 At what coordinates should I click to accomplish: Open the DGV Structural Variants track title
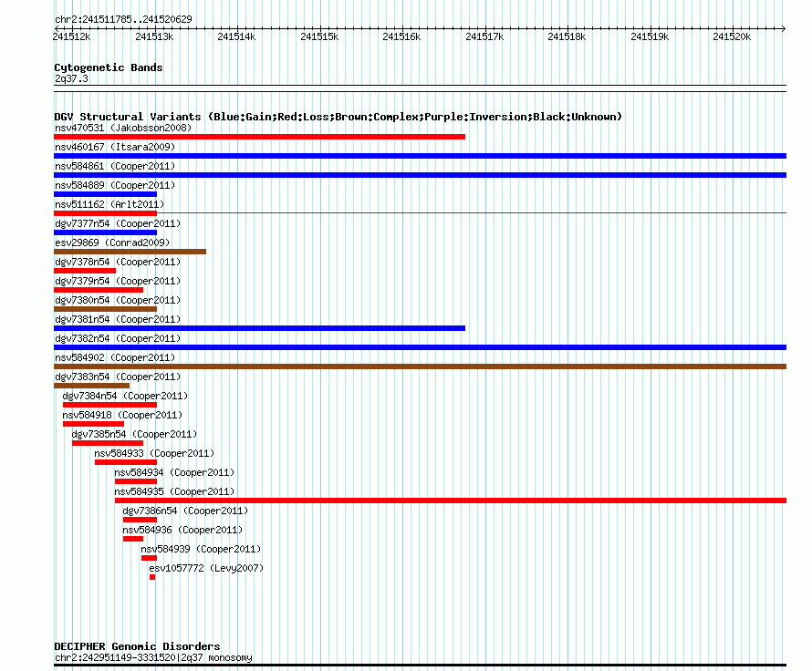pos(338,117)
